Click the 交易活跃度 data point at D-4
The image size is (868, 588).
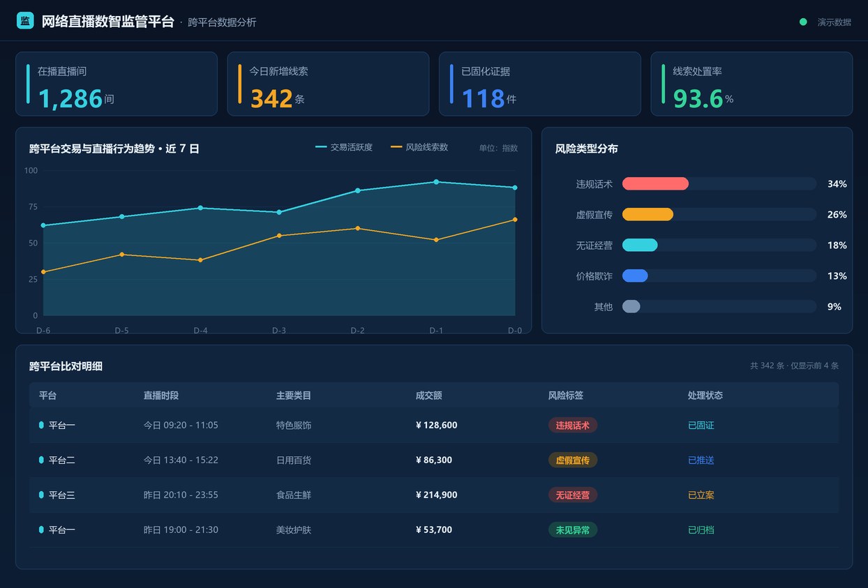200,208
